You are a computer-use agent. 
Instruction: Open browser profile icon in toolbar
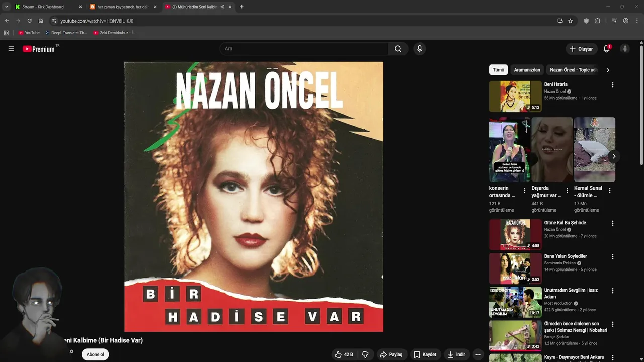click(x=625, y=21)
